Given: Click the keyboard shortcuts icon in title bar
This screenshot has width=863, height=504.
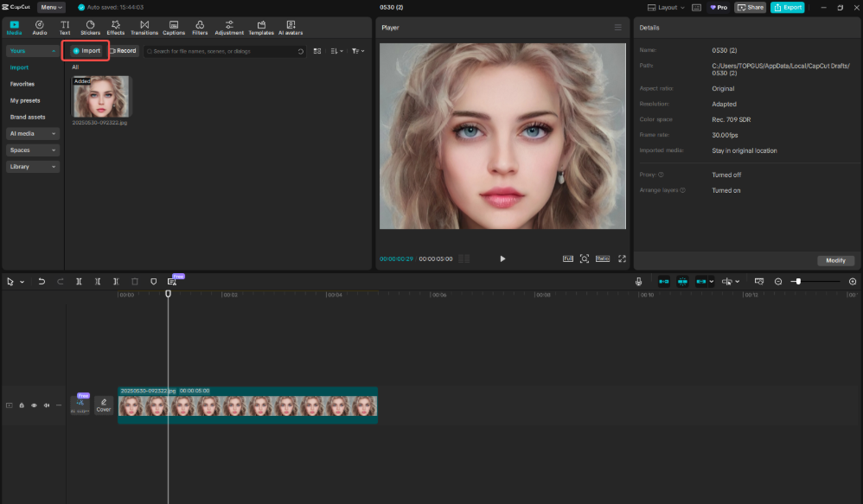Looking at the screenshot, I should coord(696,7).
